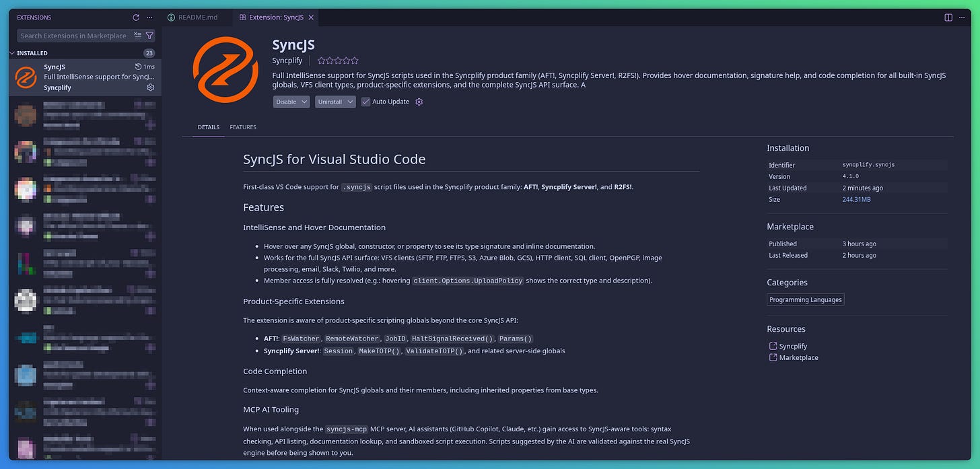Open the Uninstall button dropdown arrow
Screen dimensions: 980x469
click(350, 102)
